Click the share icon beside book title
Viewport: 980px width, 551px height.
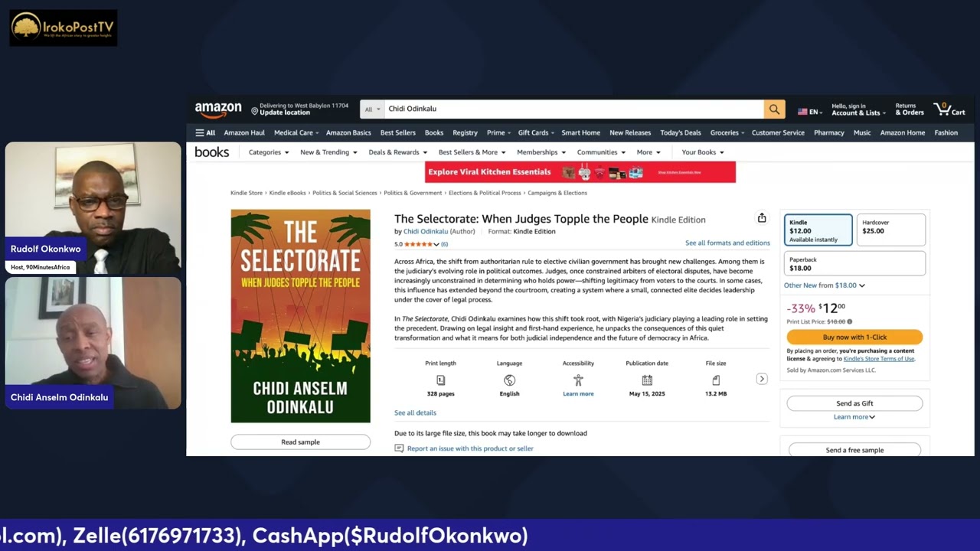tap(762, 218)
